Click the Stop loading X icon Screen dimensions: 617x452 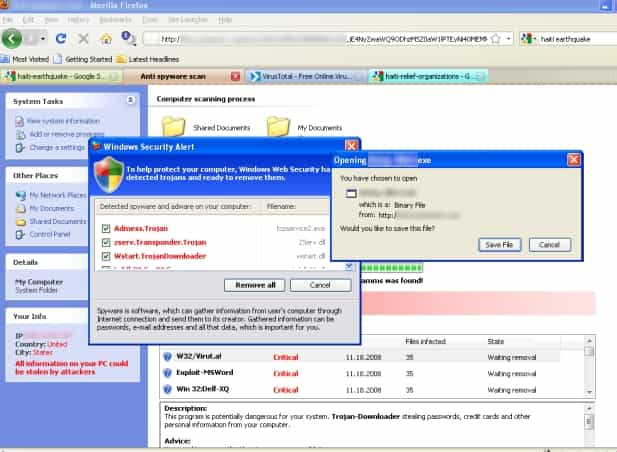(83, 39)
